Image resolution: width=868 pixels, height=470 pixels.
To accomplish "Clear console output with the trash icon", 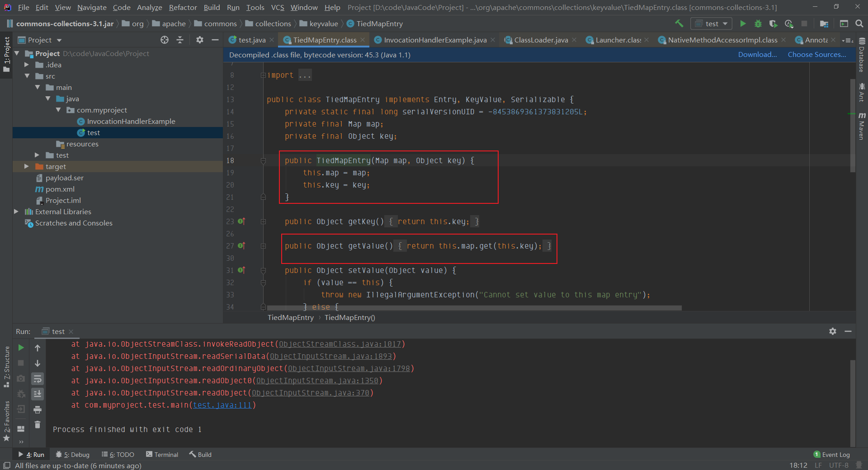I will pos(38,424).
